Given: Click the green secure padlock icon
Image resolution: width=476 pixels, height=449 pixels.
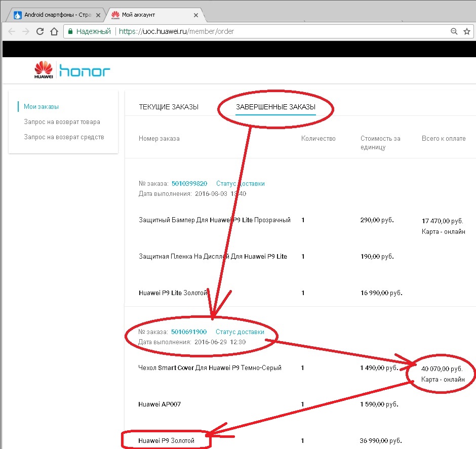Looking at the screenshot, I should click(x=70, y=31).
